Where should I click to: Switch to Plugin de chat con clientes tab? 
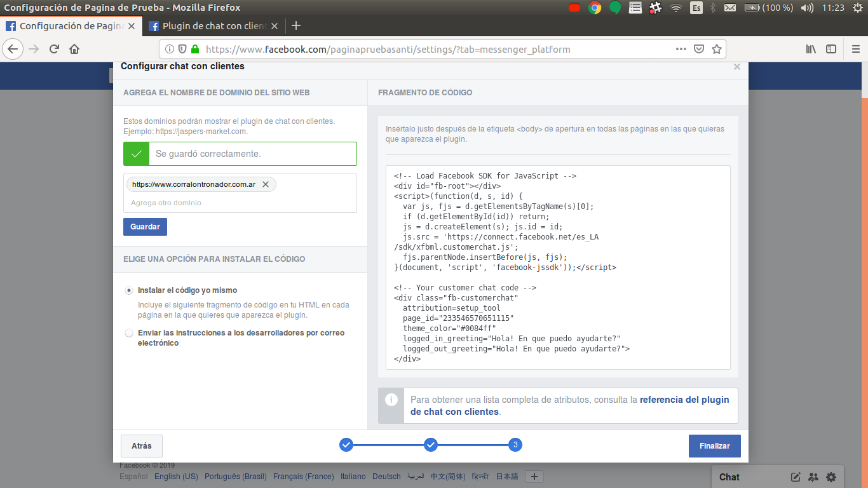(214, 26)
